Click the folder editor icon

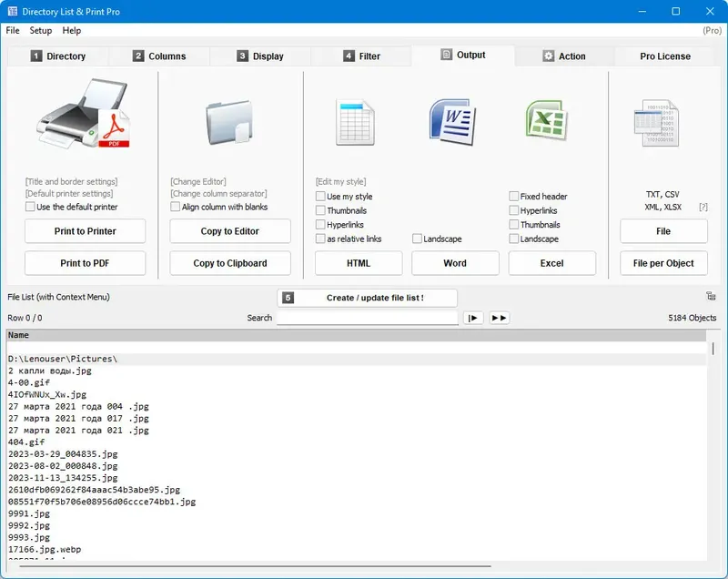(x=230, y=122)
